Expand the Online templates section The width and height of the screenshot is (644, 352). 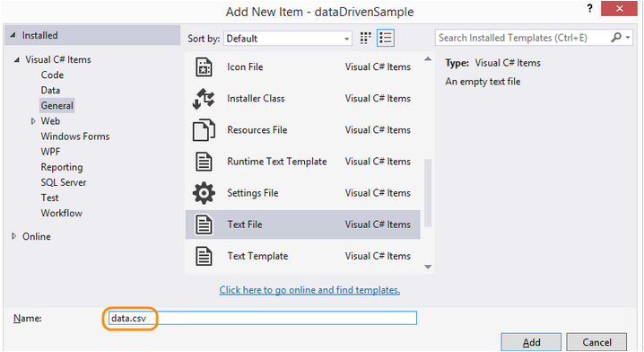point(14,236)
